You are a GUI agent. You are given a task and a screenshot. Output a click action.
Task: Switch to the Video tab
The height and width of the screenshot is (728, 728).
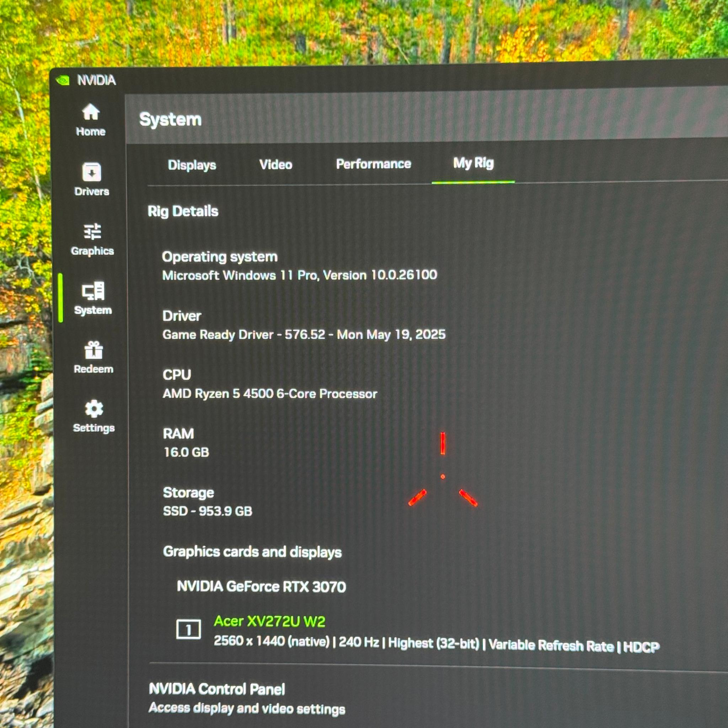click(x=275, y=164)
